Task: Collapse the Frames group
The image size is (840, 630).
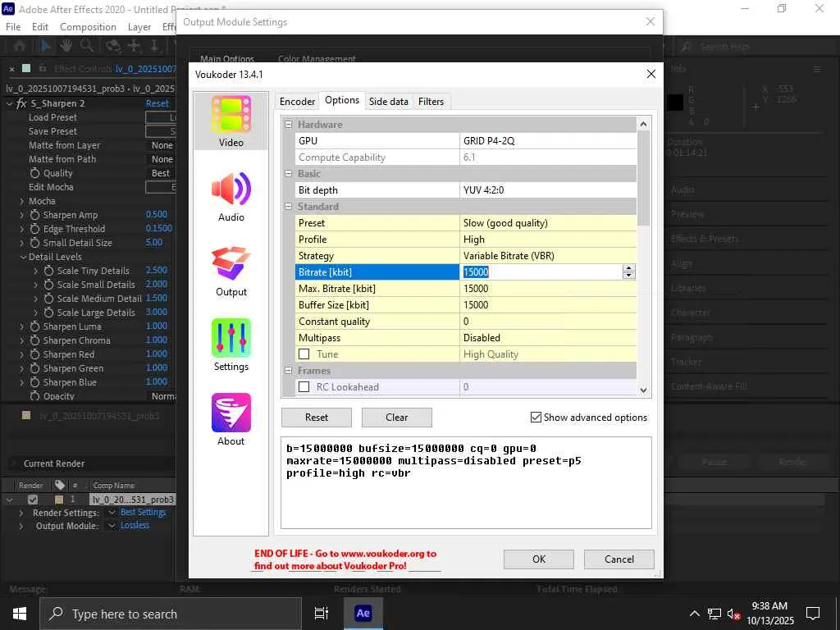Action: [288, 371]
